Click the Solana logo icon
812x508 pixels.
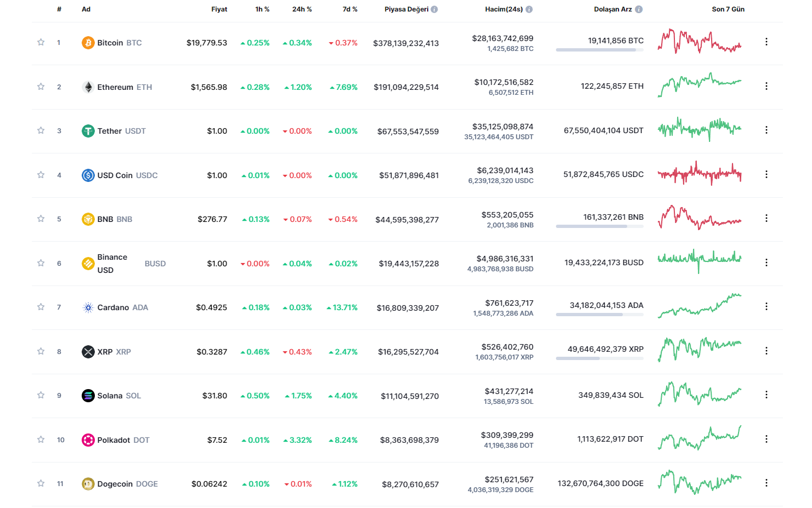88,396
